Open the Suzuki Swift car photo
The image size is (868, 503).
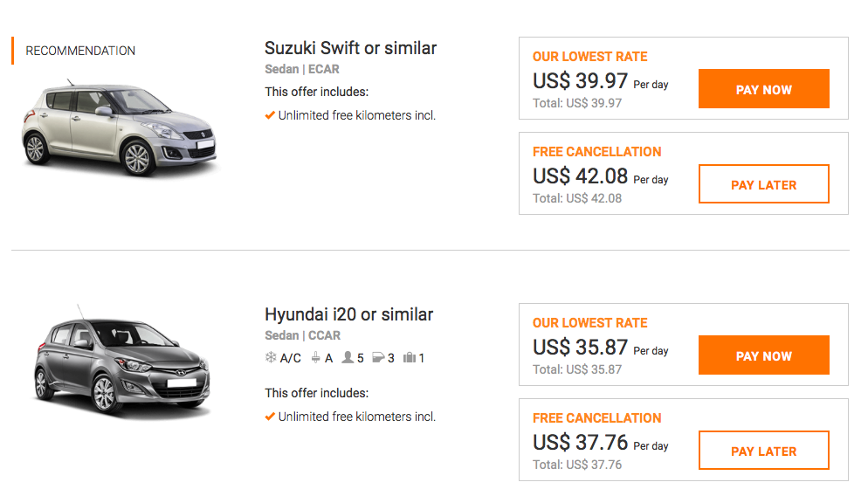click(120, 127)
